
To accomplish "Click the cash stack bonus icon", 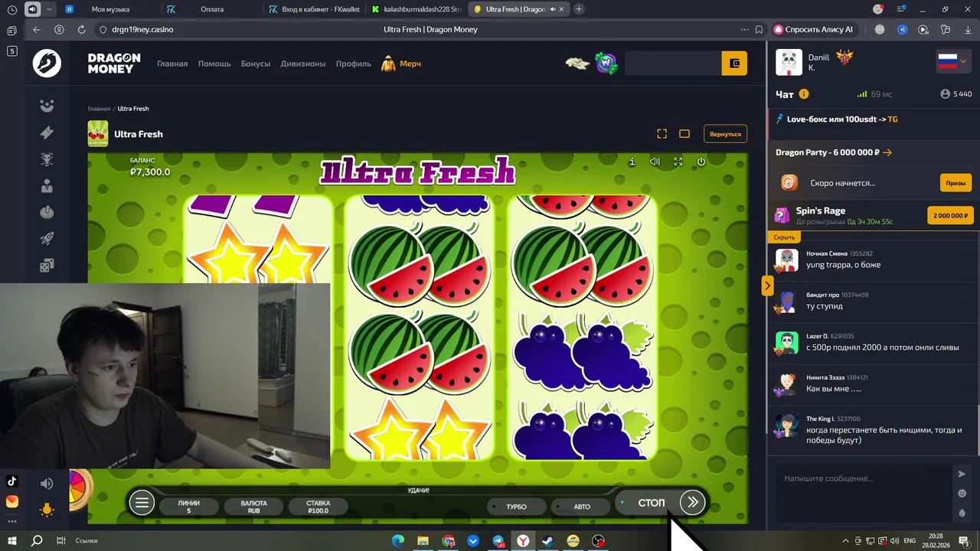I will [x=577, y=64].
